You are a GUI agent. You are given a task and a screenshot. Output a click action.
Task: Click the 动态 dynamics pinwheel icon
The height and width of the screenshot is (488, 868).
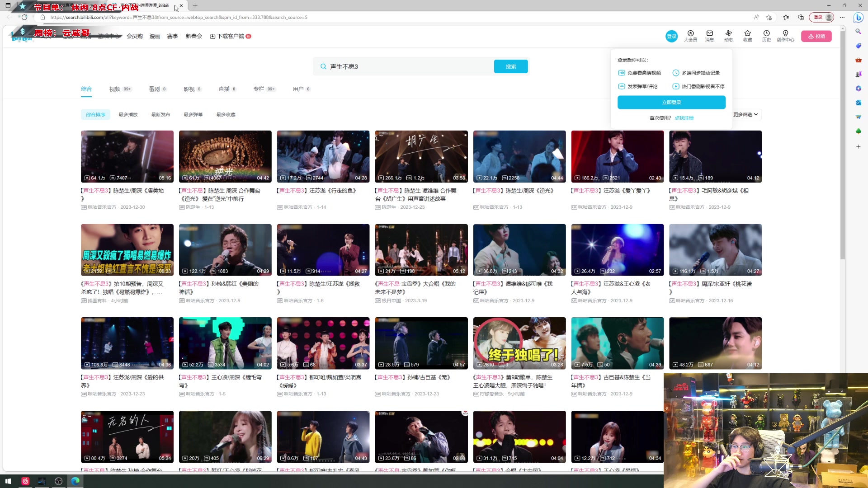coord(729,36)
